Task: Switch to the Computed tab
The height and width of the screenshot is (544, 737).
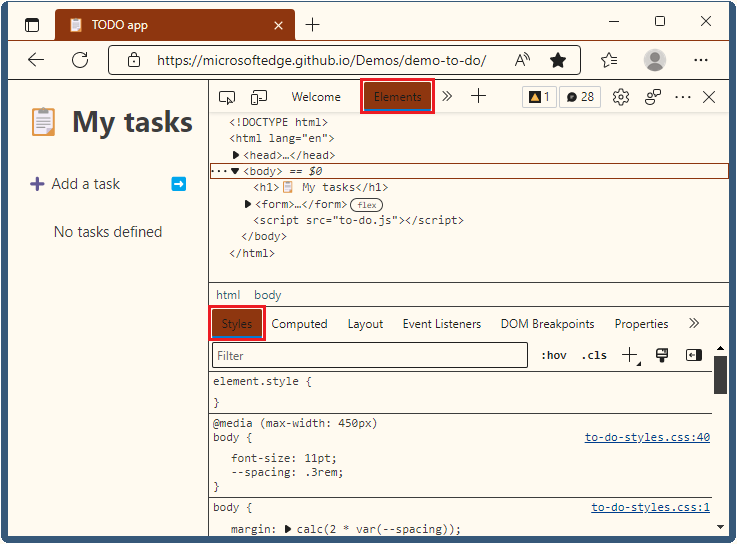Action: [299, 324]
